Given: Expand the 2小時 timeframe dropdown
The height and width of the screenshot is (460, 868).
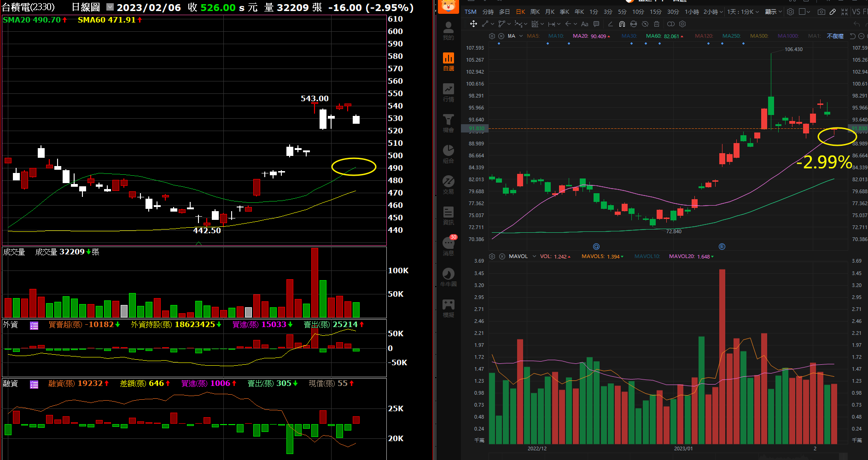Looking at the screenshot, I should pos(721,12).
